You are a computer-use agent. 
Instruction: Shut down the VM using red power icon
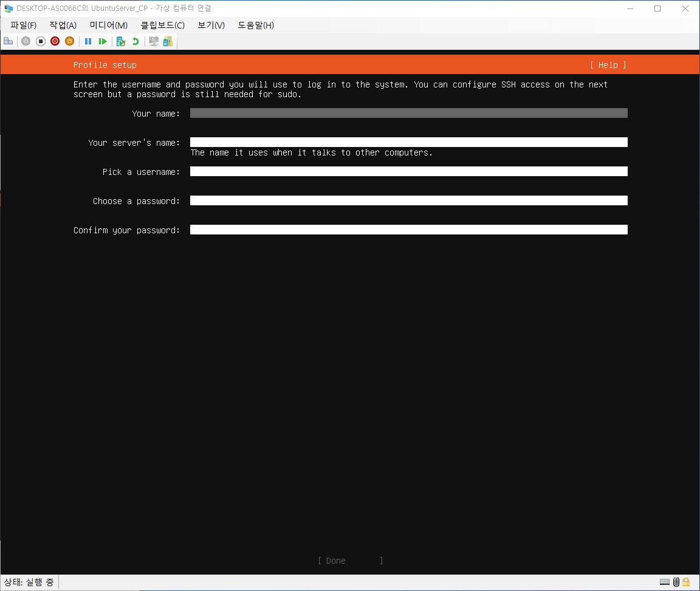point(55,41)
